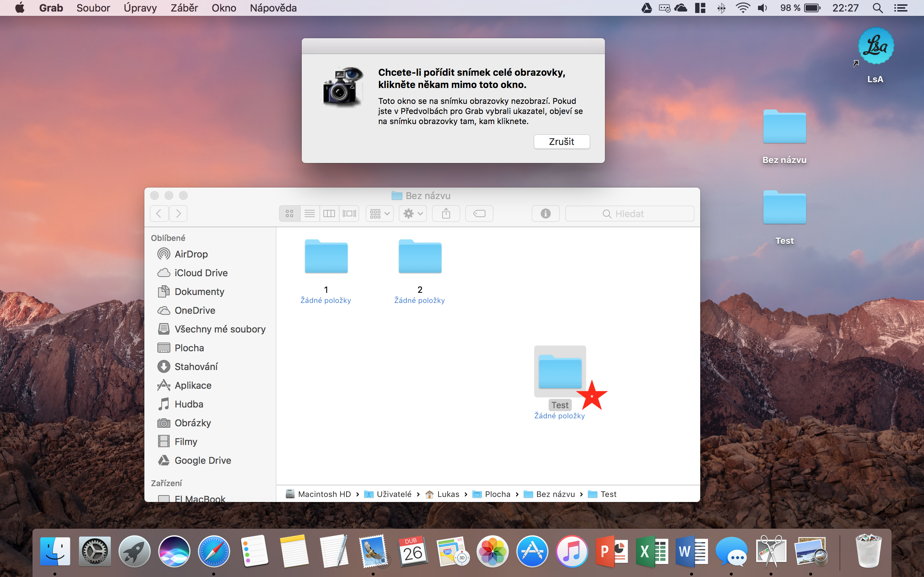Click the Share toolbar icon

click(x=446, y=213)
